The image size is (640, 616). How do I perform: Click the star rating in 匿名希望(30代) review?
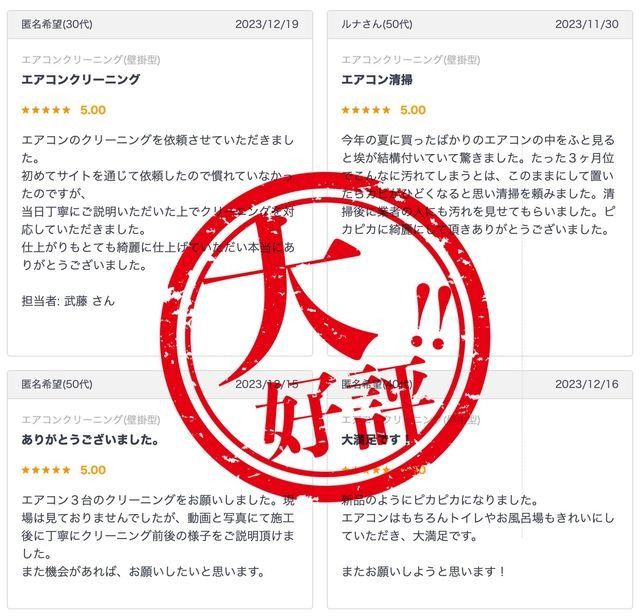click(x=46, y=110)
